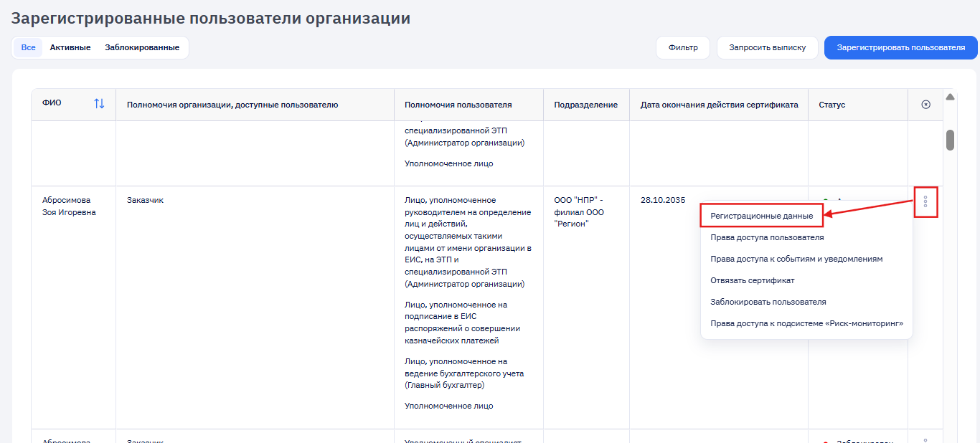Select Права доступа пользователя menu item

click(767, 237)
